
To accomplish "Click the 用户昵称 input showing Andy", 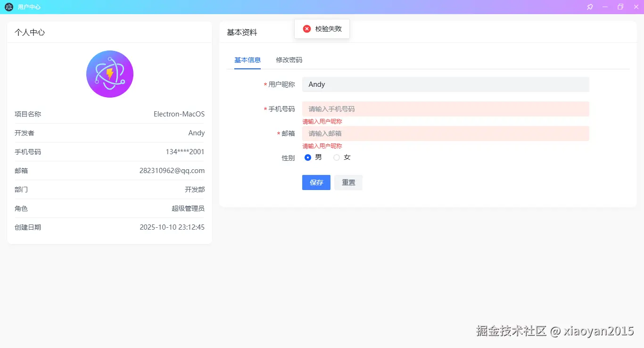I will pos(446,84).
